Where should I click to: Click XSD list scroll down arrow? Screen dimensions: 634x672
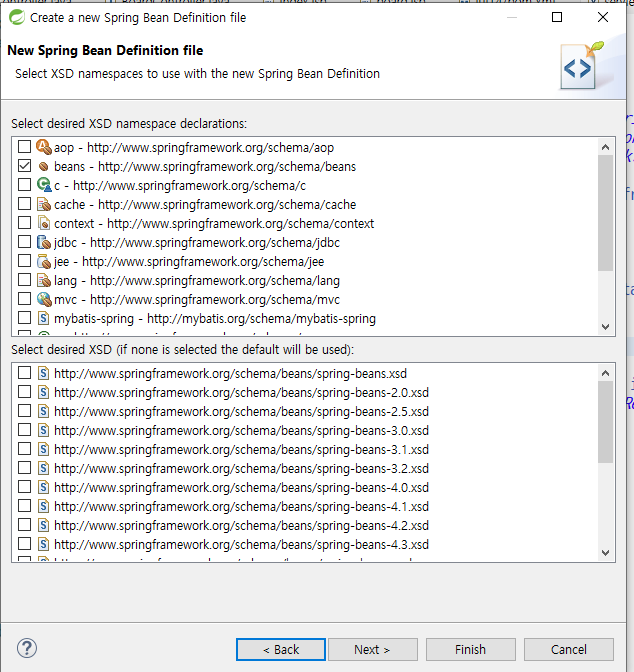point(605,552)
